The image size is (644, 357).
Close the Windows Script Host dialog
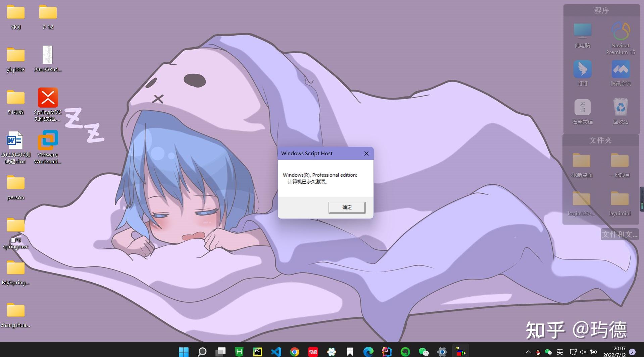pos(366,154)
